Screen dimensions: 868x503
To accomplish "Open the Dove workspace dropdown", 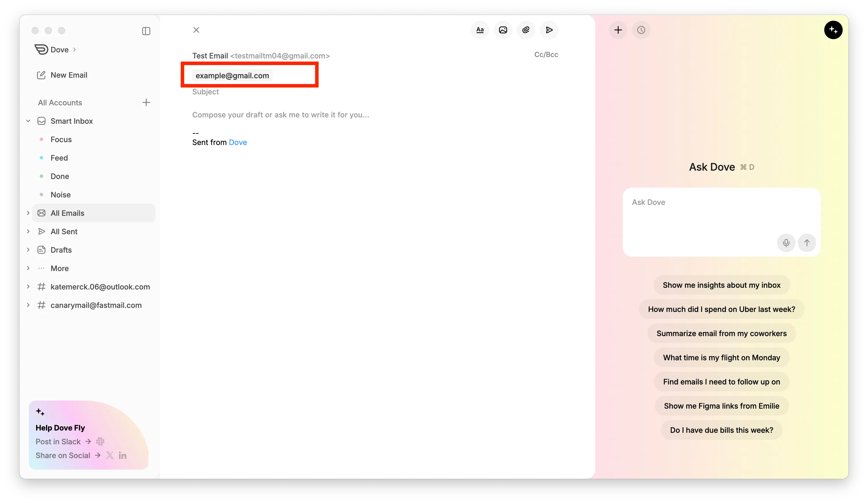I will (60, 49).
